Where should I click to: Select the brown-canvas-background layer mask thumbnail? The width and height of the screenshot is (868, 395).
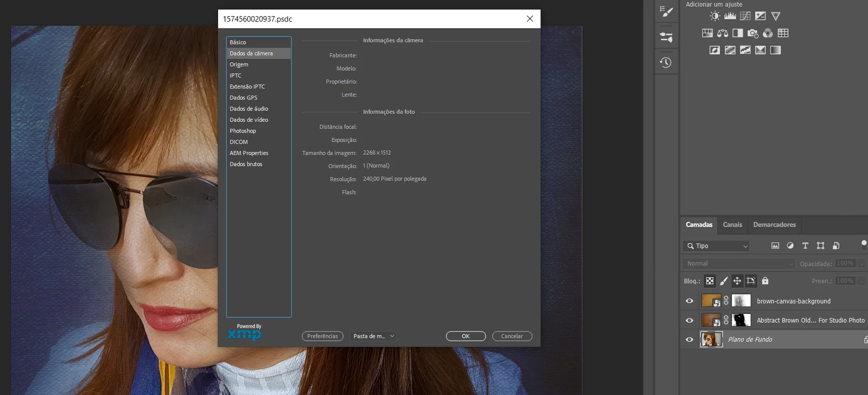[x=741, y=301]
